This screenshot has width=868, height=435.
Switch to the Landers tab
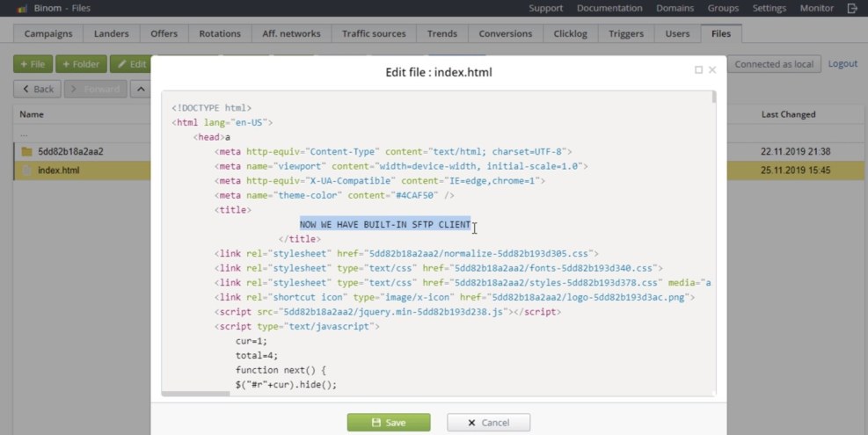pyautogui.click(x=111, y=34)
